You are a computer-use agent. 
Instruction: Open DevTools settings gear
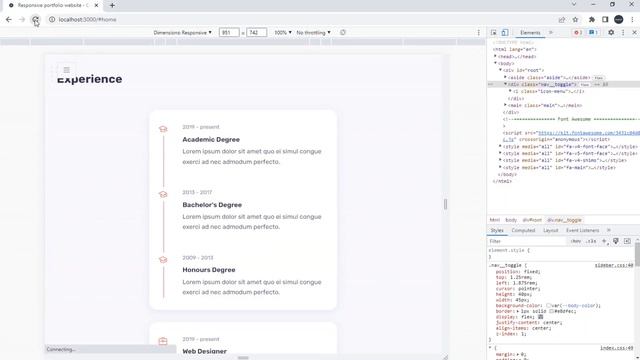(611, 32)
